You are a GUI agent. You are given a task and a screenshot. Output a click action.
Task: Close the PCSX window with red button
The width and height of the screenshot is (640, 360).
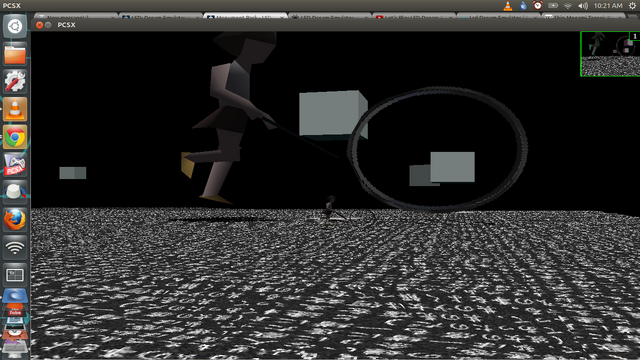39,25
